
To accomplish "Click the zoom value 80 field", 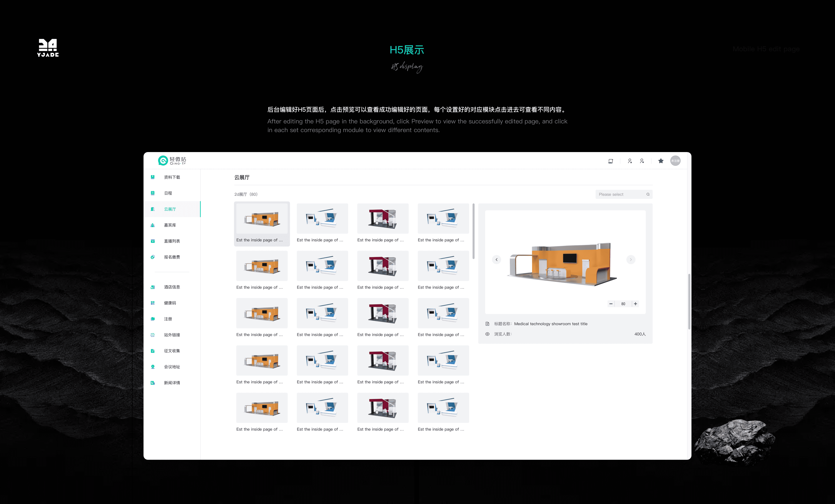I will [623, 304].
